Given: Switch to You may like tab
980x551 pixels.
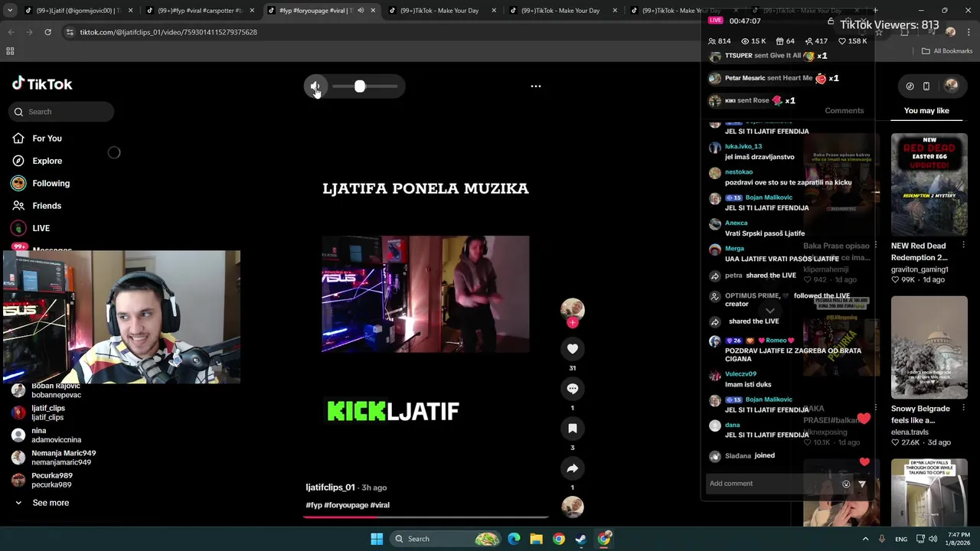Looking at the screenshot, I should click(x=926, y=111).
